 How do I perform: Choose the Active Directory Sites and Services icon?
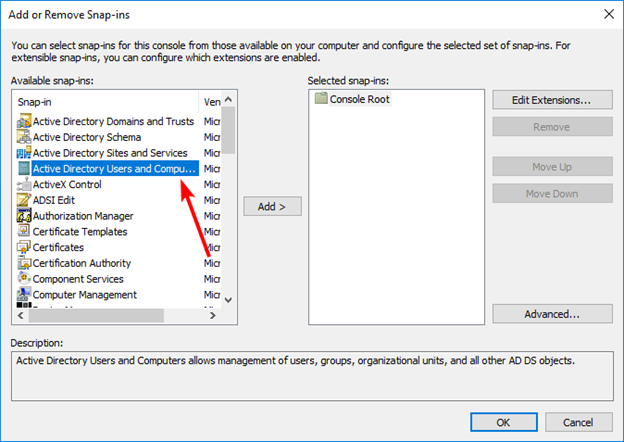click(24, 153)
